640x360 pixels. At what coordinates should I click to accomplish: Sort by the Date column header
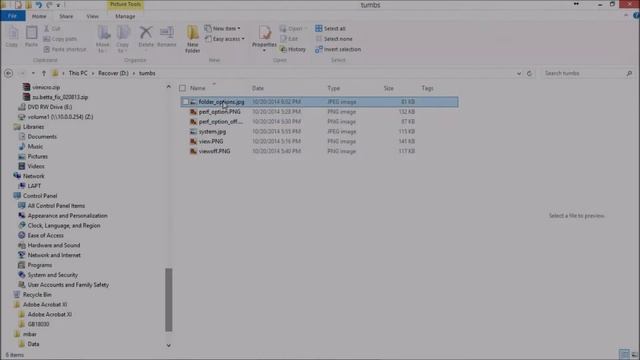pyautogui.click(x=258, y=88)
